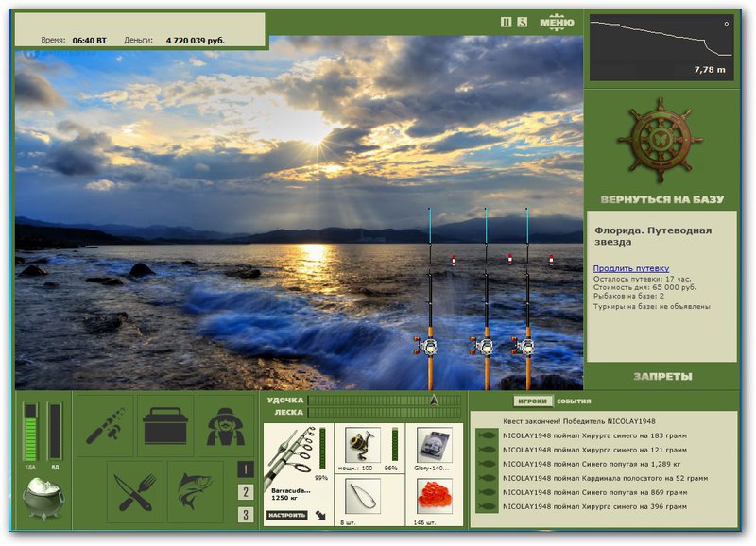The width and height of the screenshot is (756, 546).
Task: Click the rod wear bar showing 99%
Action: coord(322,447)
